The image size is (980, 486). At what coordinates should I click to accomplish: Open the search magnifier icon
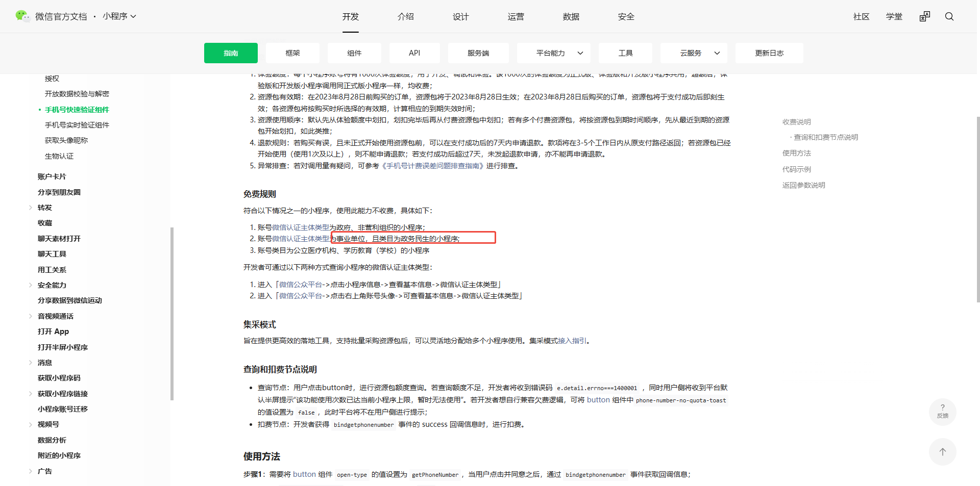(x=949, y=16)
